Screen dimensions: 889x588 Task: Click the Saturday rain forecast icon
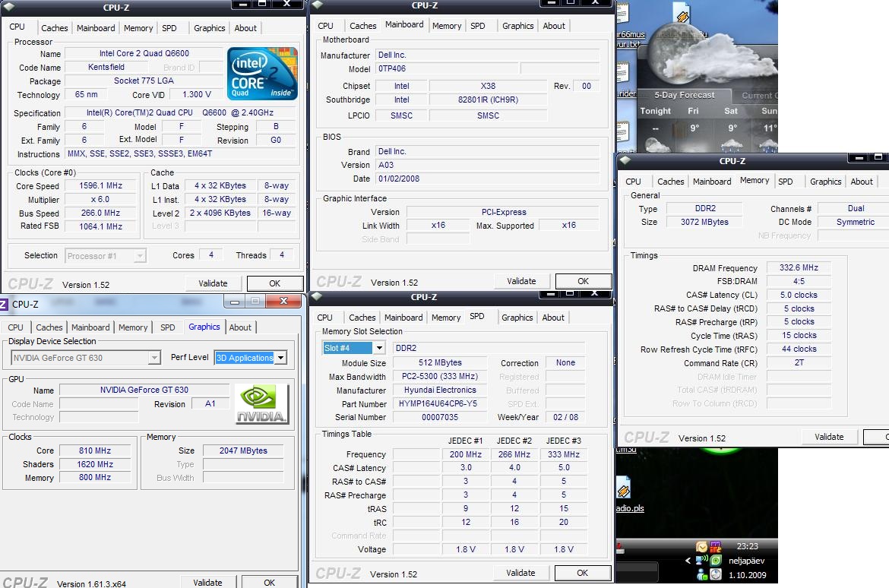pyautogui.click(x=732, y=145)
